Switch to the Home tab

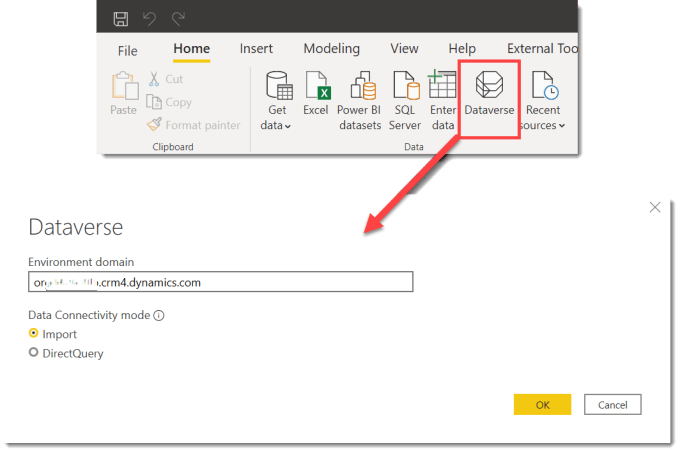(x=192, y=49)
